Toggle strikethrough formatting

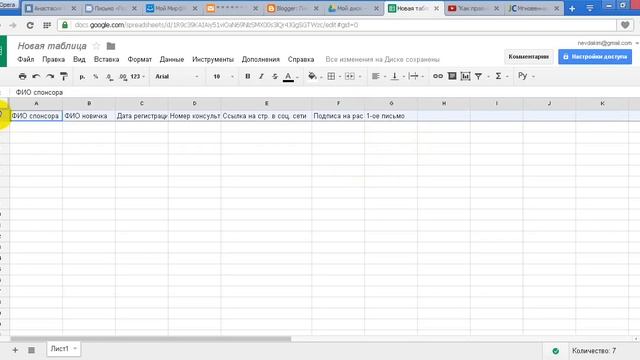coord(275,76)
